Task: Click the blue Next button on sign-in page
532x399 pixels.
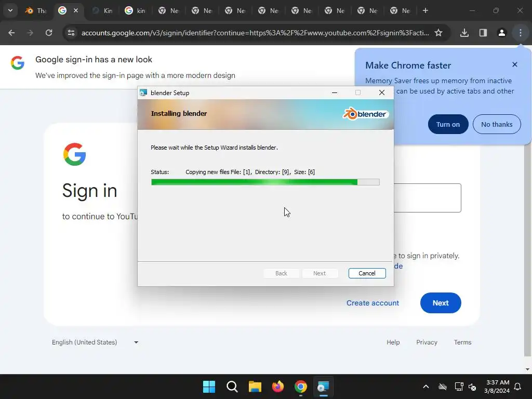Action: tap(441, 303)
